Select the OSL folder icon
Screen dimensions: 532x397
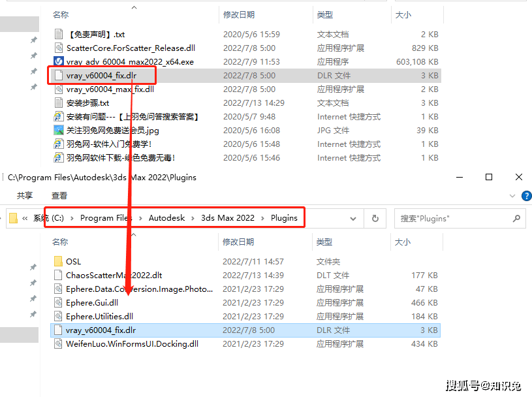tap(58, 262)
